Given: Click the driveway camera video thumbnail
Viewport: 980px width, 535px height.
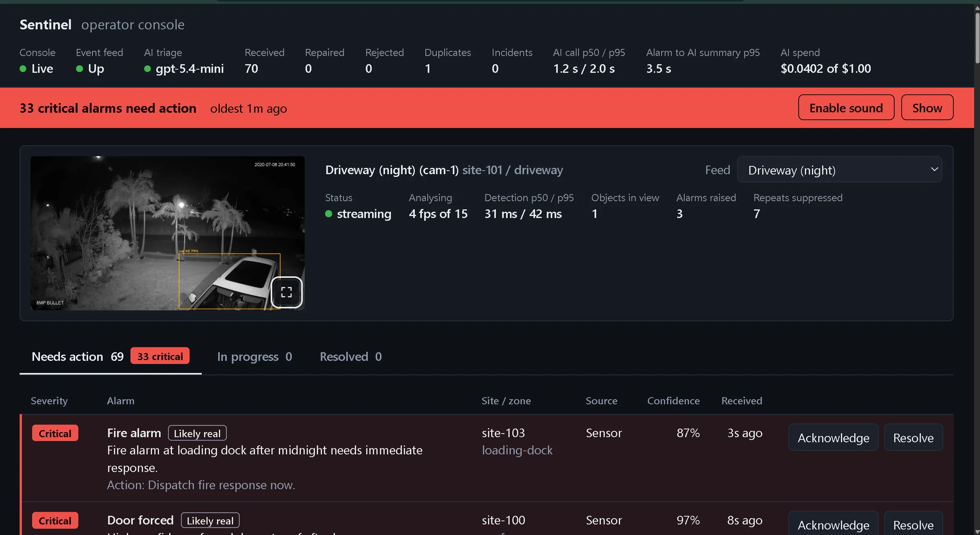Looking at the screenshot, I should coord(167,233).
